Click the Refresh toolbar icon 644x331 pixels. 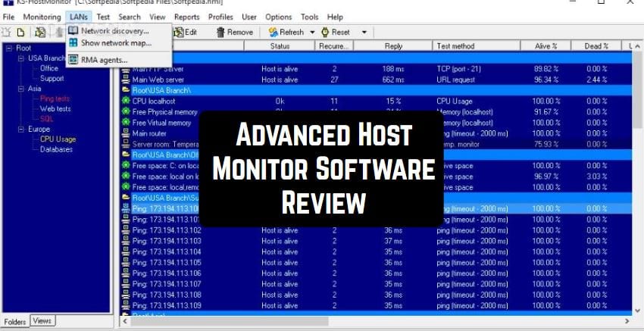(x=273, y=33)
